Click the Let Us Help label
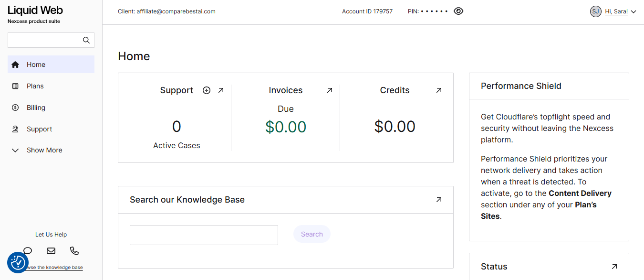The height and width of the screenshot is (280, 644). pos(51,235)
